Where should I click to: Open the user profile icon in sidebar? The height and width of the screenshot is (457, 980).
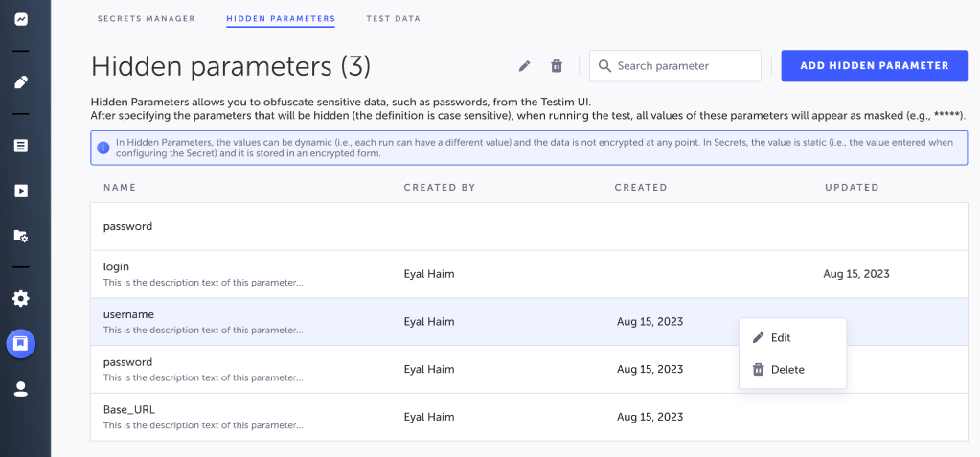click(21, 389)
